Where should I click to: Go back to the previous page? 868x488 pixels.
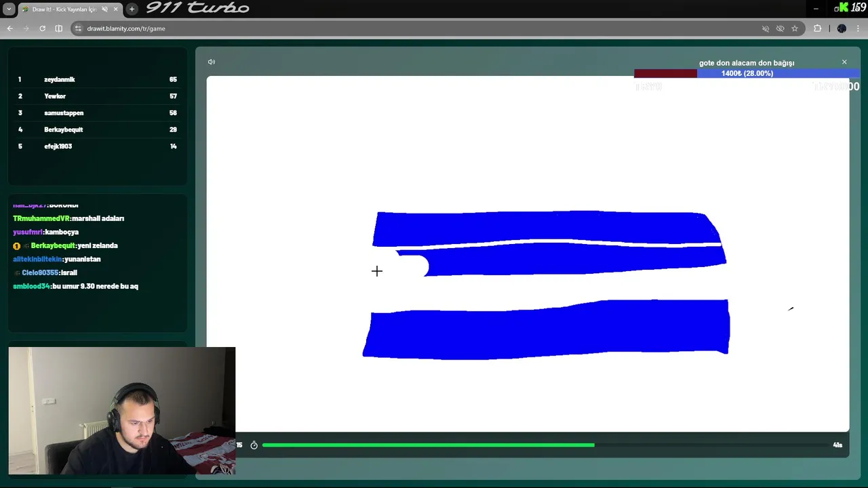pyautogui.click(x=9, y=28)
